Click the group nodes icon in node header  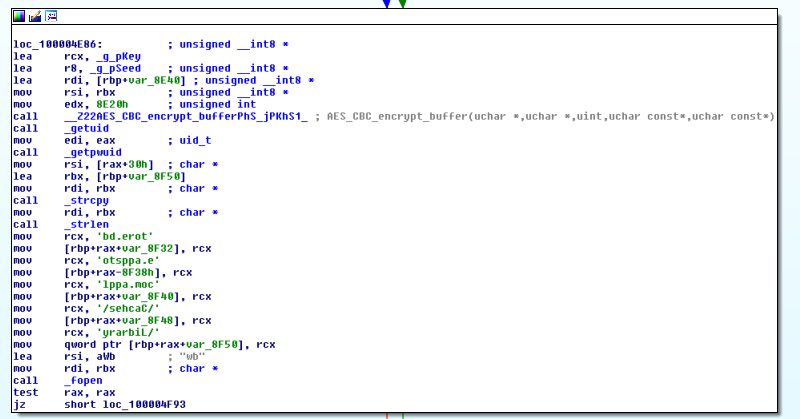tap(51, 16)
